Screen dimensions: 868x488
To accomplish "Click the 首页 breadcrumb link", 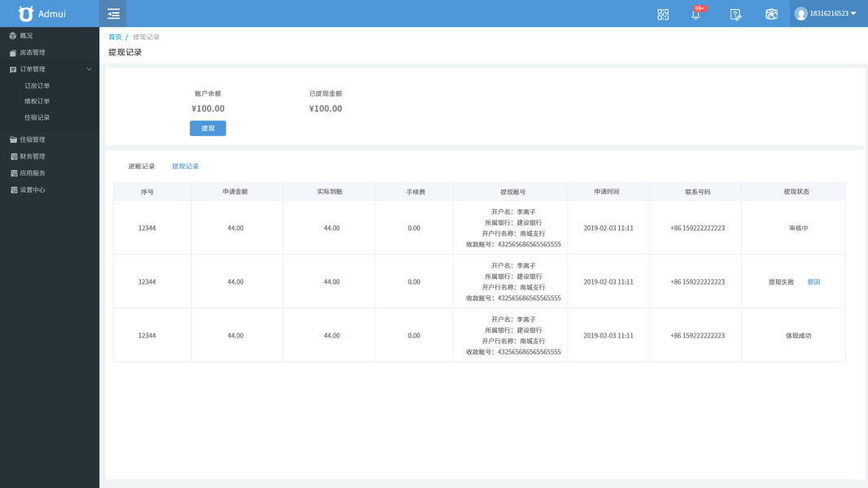I will [116, 37].
